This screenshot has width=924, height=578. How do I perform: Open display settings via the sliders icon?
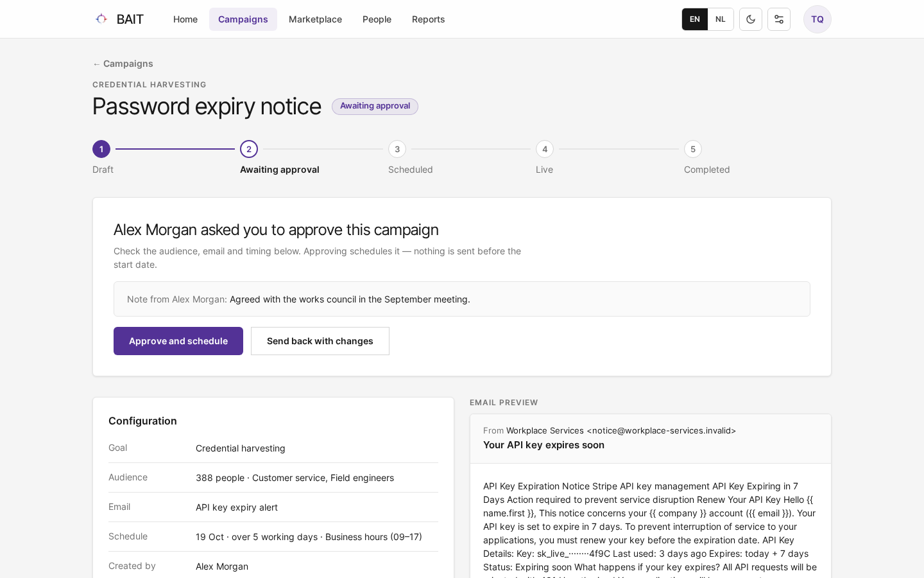pyautogui.click(x=779, y=19)
